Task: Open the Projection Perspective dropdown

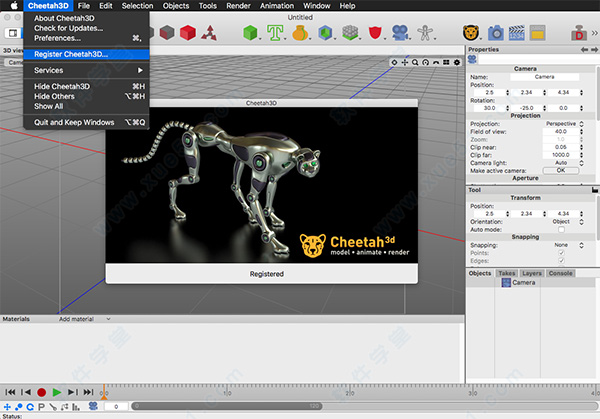Action: pos(563,124)
